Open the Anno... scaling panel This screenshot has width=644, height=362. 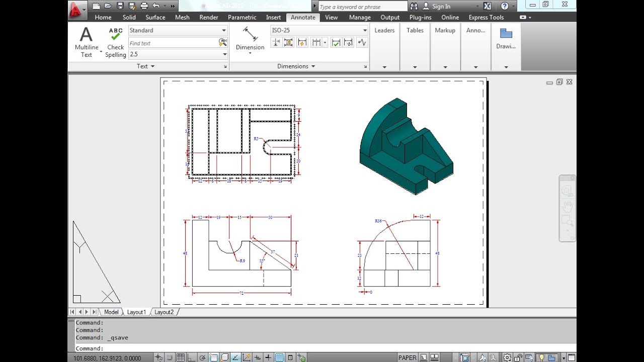pos(475,47)
